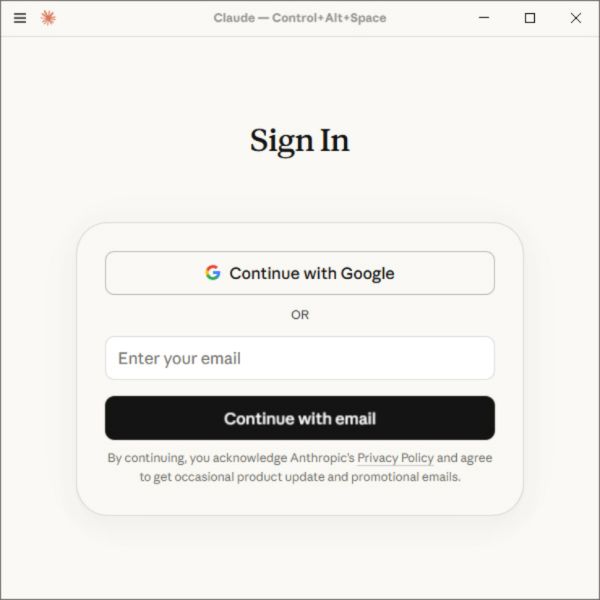Minimize the Claude window
Image resolution: width=600 pixels, height=600 pixels.
click(x=484, y=18)
